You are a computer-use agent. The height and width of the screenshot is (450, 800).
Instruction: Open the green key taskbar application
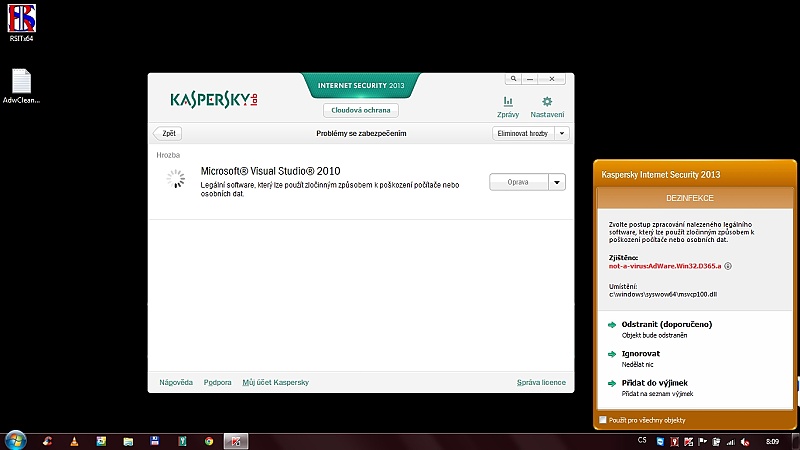(x=182, y=441)
